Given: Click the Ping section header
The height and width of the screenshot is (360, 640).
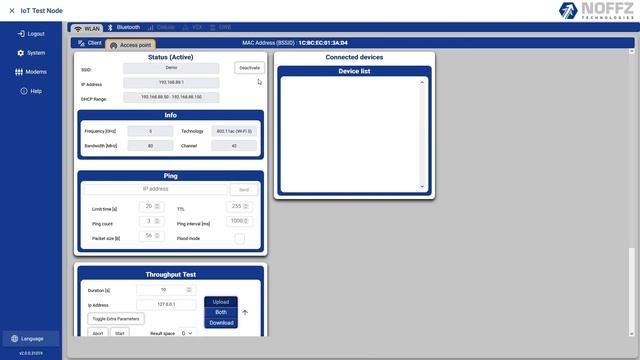Looking at the screenshot, I should (x=171, y=176).
